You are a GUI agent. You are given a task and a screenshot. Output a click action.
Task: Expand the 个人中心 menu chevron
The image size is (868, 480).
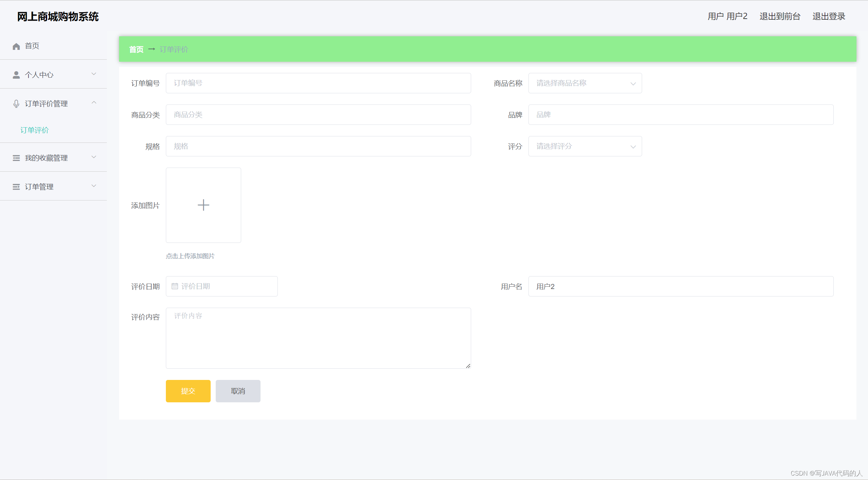pyautogui.click(x=94, y=74)
